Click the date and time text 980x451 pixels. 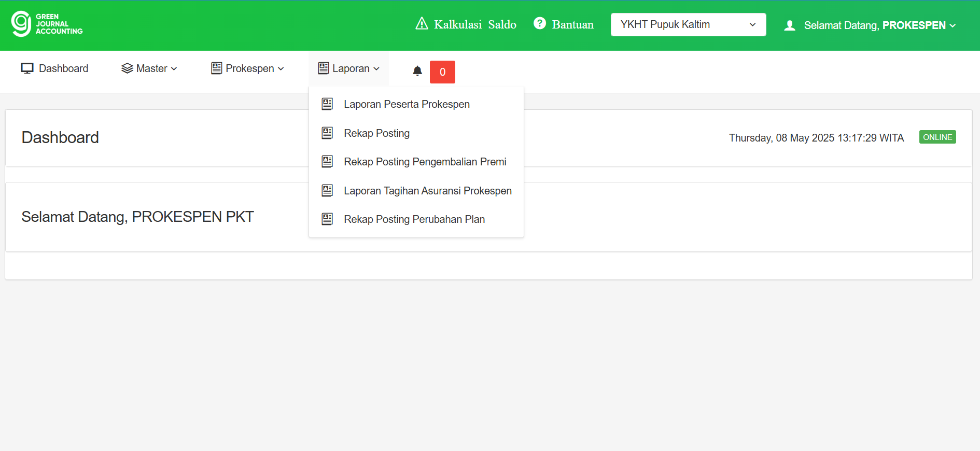click(816, 138)
